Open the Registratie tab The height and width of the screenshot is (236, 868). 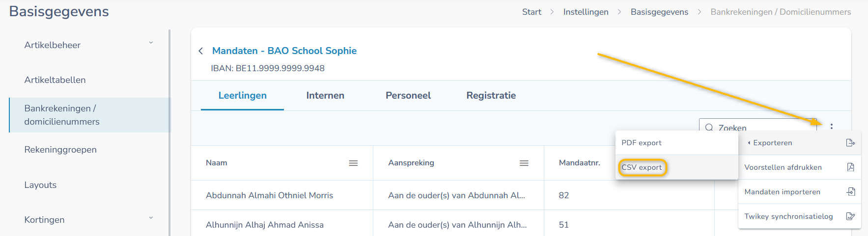pyautogui.click(x=491, y=96)
